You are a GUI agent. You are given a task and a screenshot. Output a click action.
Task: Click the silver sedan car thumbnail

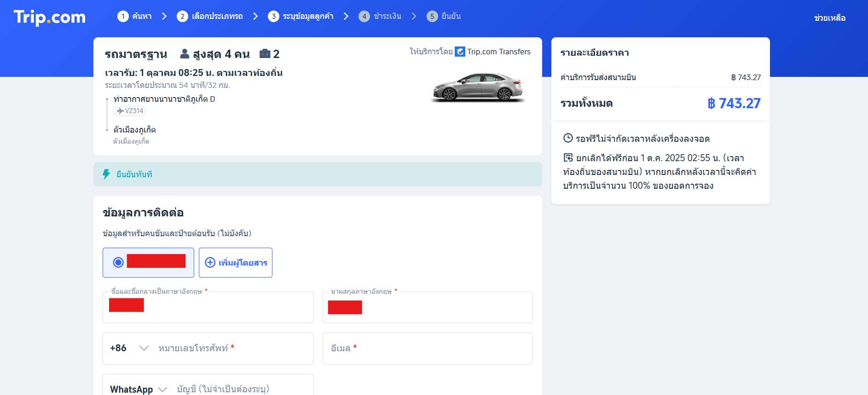tap(478, 87)
